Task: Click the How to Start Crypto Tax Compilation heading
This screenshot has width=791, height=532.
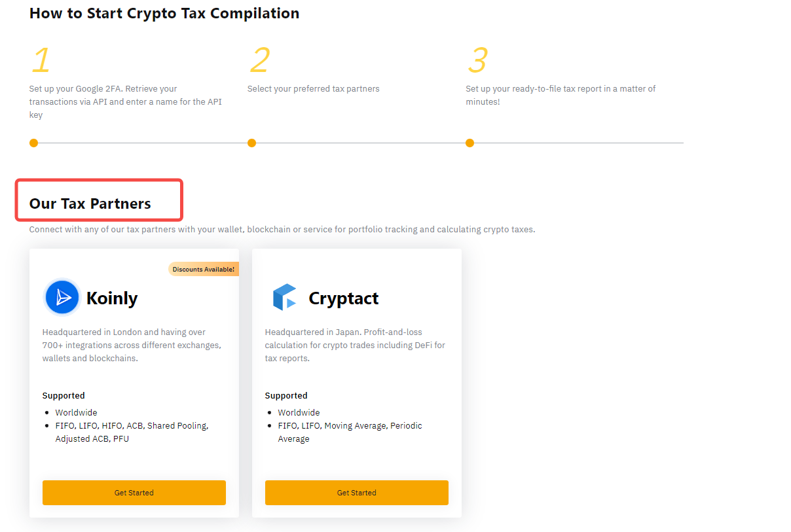Action: tap(164, 13)
